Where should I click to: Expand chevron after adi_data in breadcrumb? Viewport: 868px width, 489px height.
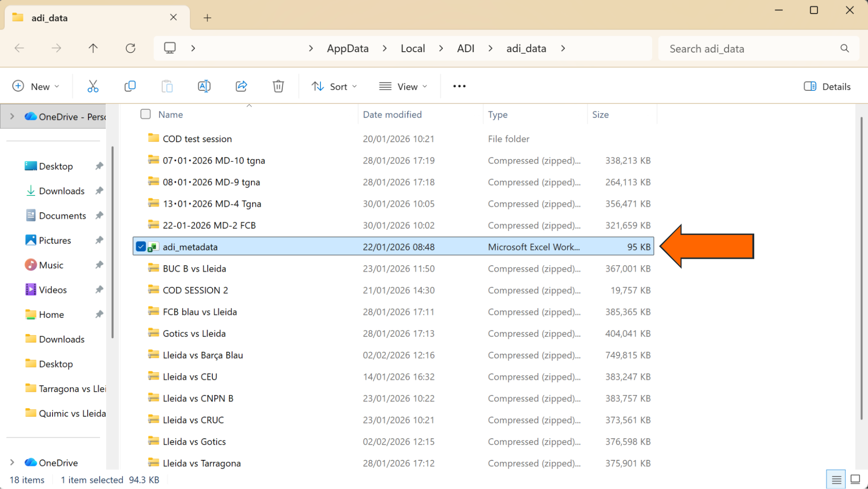pos(563,48)
